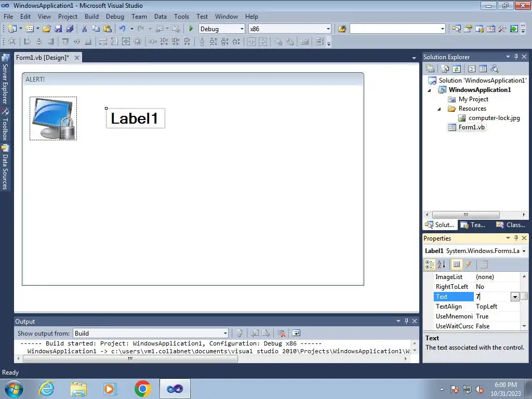Open Chrome from the Windows taskbar

[142, 389]
